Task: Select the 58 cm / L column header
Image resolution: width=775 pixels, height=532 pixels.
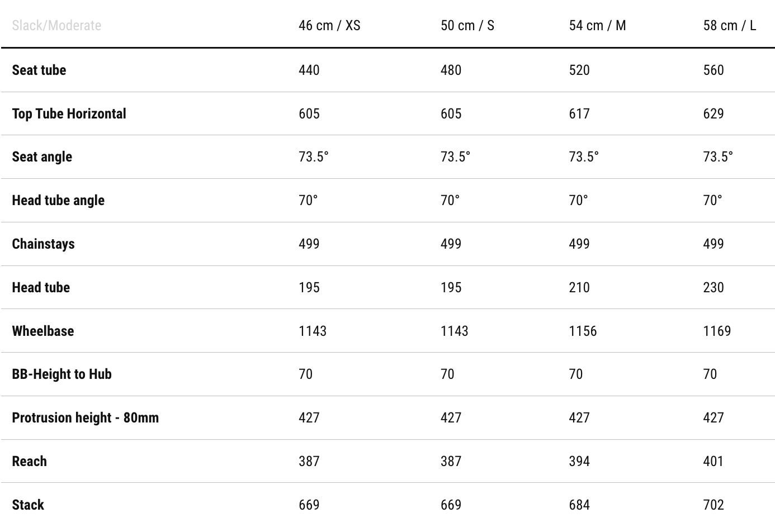Action: (x=729, y=26)
